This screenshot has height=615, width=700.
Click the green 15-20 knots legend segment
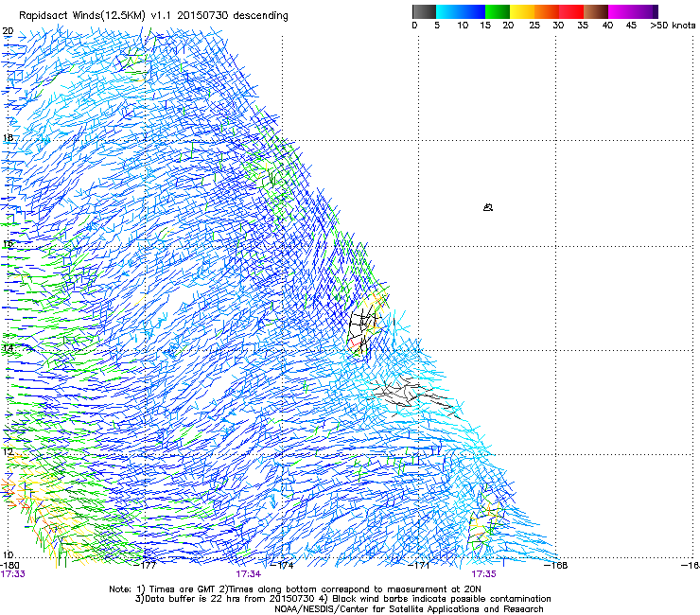click(x=498, y=11)
